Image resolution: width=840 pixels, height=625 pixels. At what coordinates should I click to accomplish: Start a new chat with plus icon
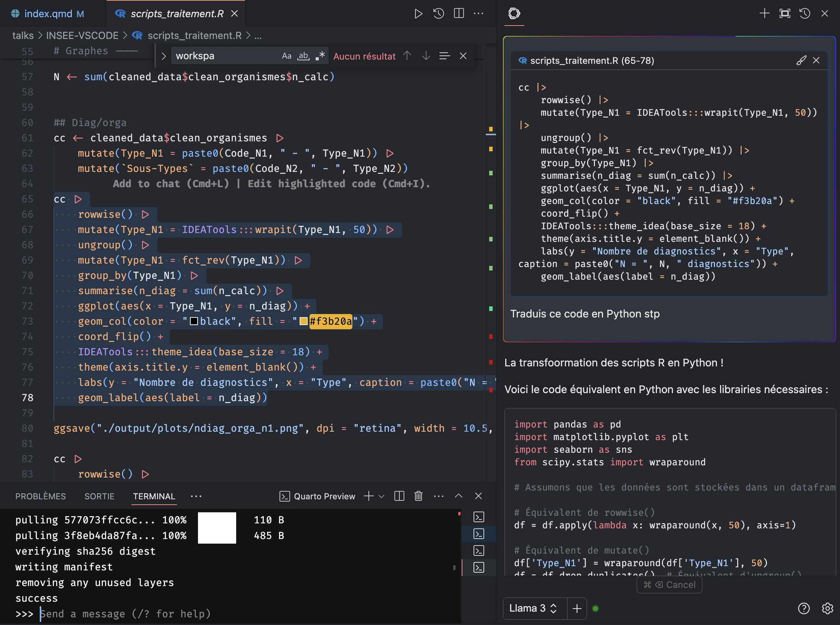pos(764,14)
